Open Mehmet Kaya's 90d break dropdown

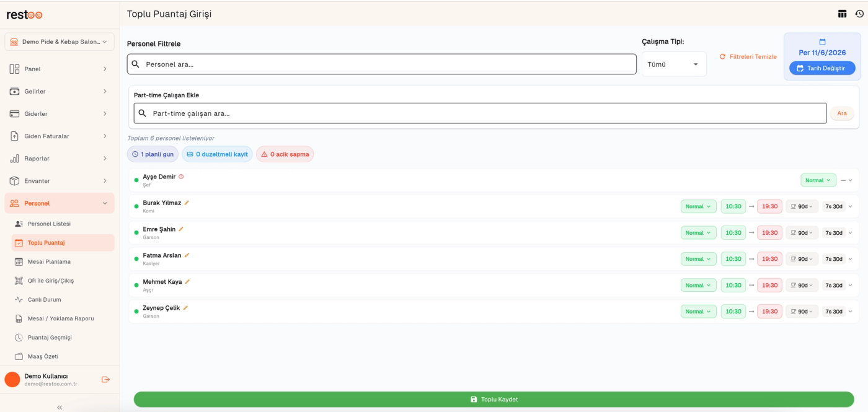click(802, 286)
